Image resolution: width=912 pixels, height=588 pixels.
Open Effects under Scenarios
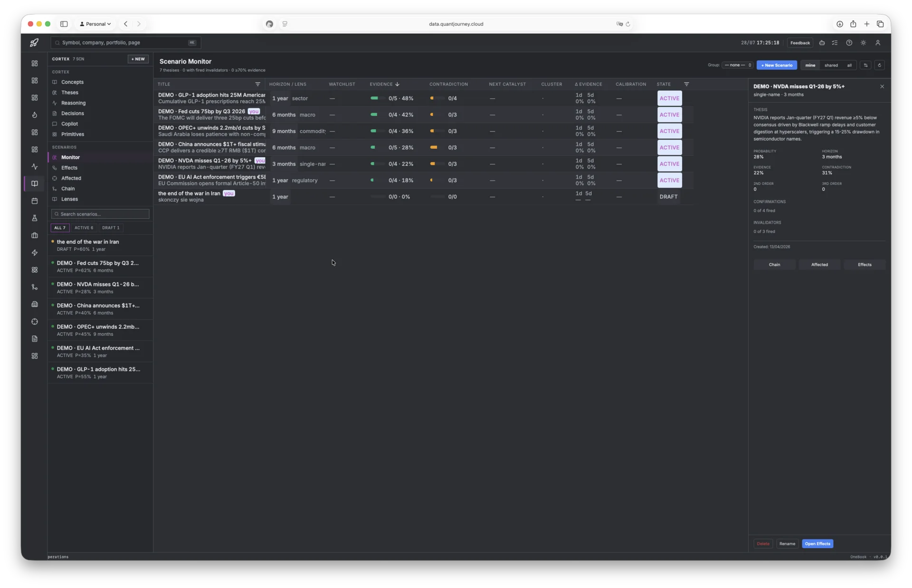(x=69, y=168)
